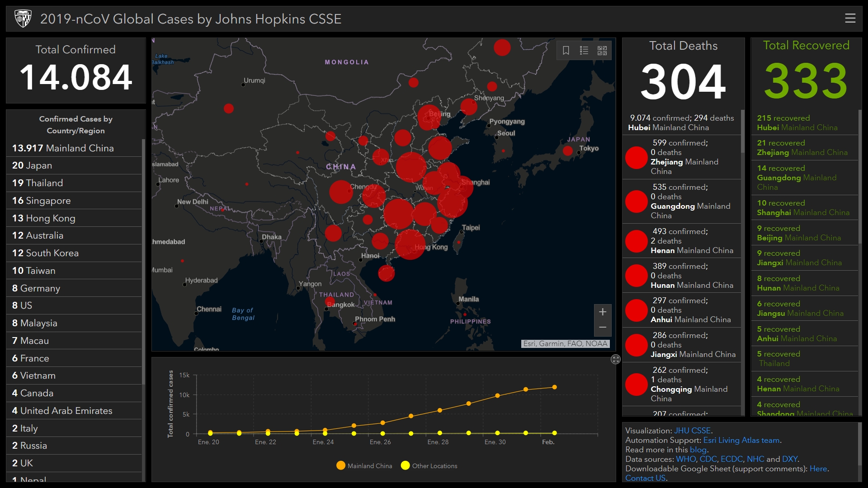Open the map legend list icon
This screenshot has height=488, width=868.
pos(584,50)
